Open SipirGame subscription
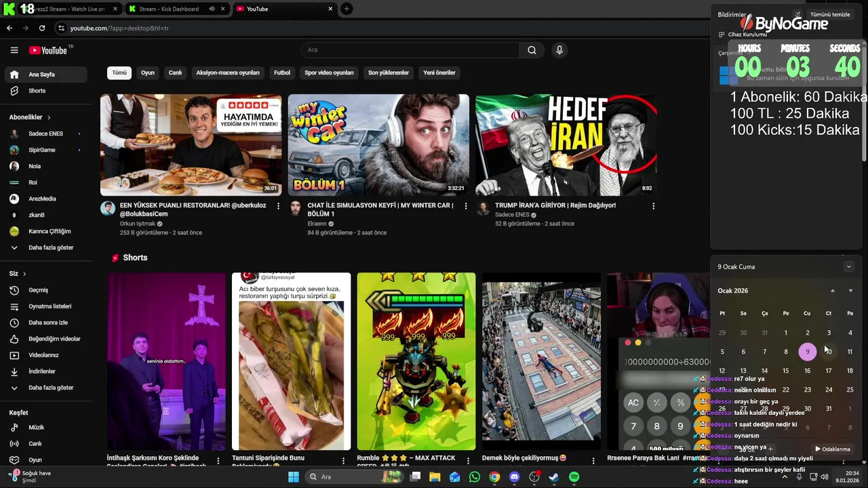The image size is (868, 488). [x=46, y=150]
